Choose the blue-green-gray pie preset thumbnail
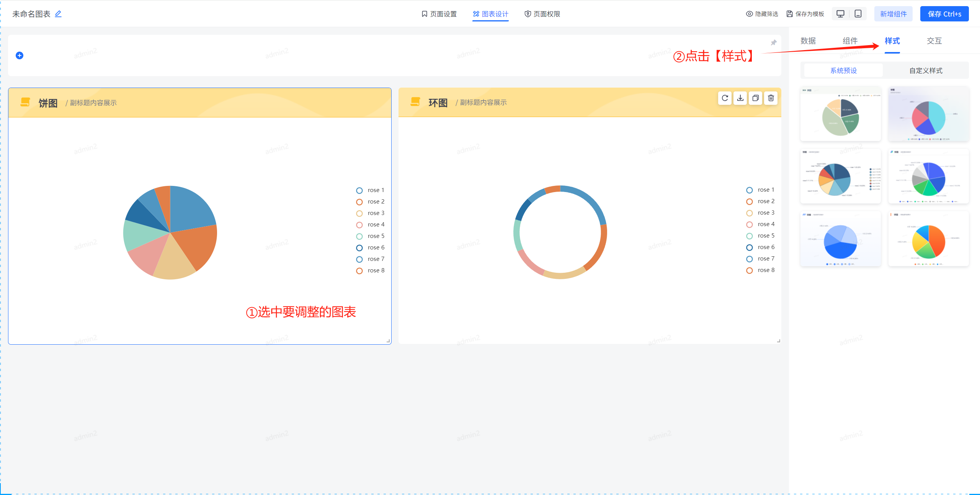This screenshot has height=495, width=980. tap(929, 176)
